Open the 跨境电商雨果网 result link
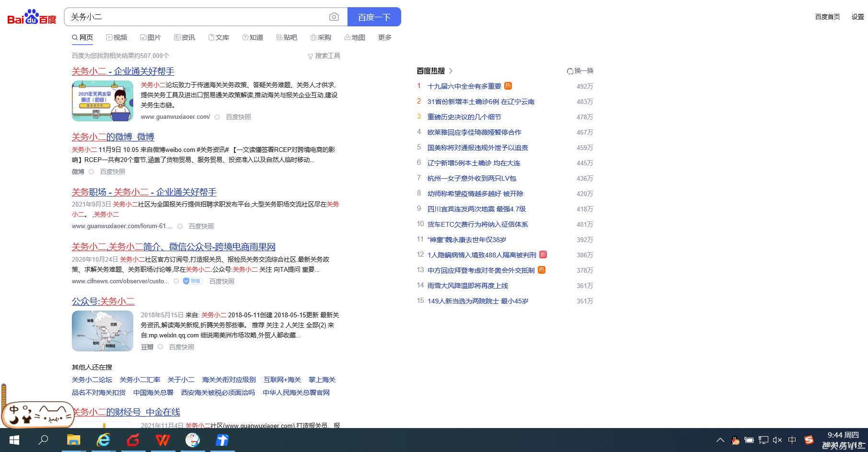868x452 pixels. pyautogui.click(x=174, y=246)
